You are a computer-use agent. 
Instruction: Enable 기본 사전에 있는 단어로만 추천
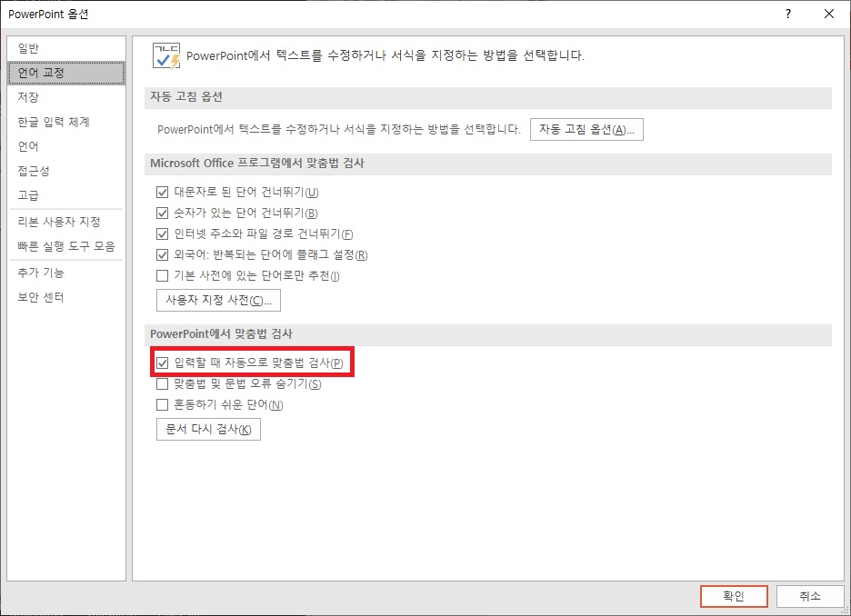(x=162, y=275)
